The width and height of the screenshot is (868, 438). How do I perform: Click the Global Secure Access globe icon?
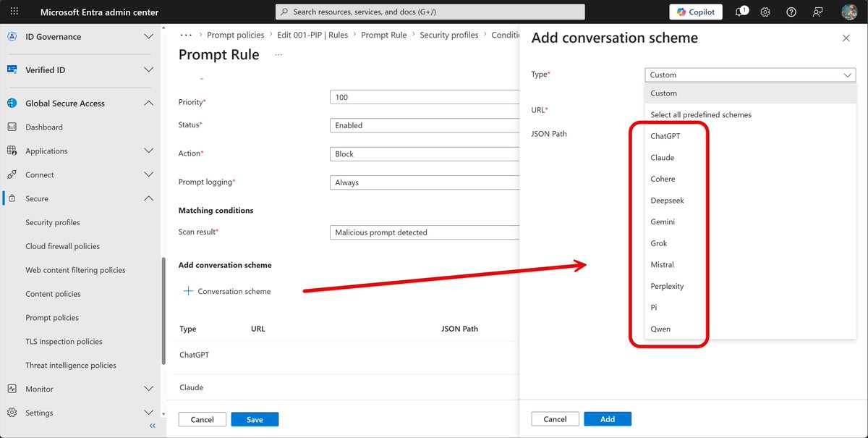click(x=12, y=103)
